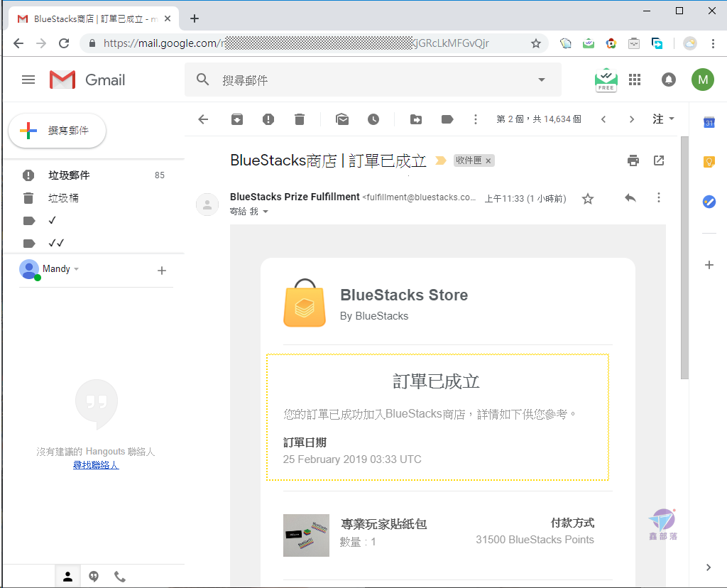Select the BlueStacks Gmail browser tab

(x=94, y=19)
